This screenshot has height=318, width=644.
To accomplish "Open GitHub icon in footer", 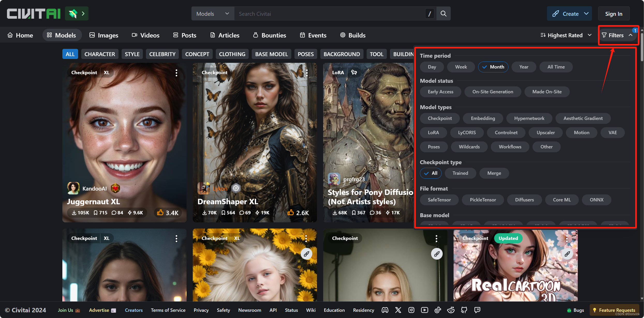I will (x=464, y=310).
